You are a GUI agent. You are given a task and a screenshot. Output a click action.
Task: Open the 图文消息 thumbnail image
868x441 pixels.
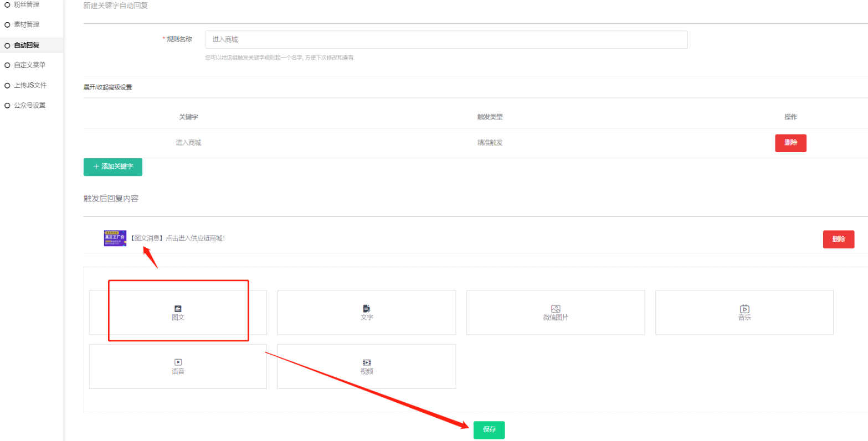click(115, 238)
